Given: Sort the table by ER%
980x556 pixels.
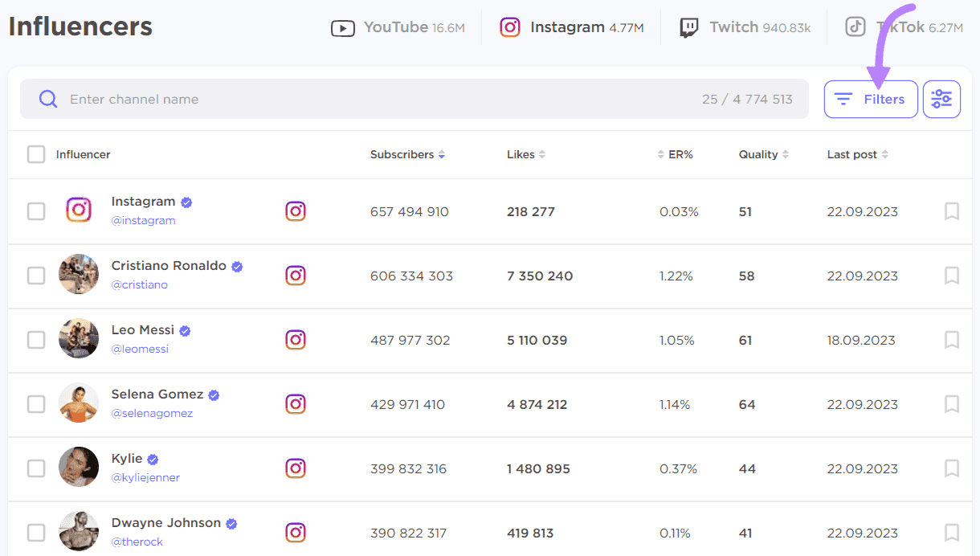Looking at the screenshot, I should (675, 154).
